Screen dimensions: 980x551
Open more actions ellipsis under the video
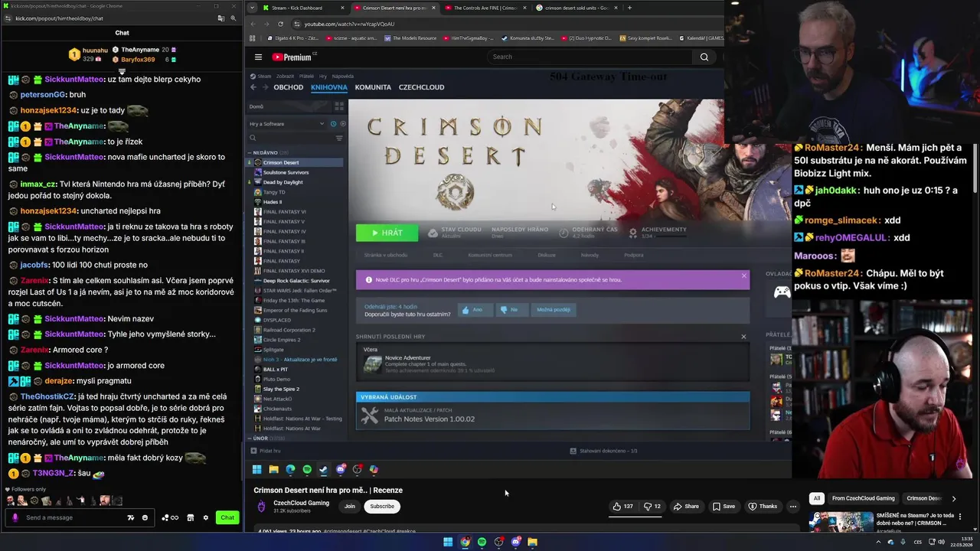[x=793, y=506]
